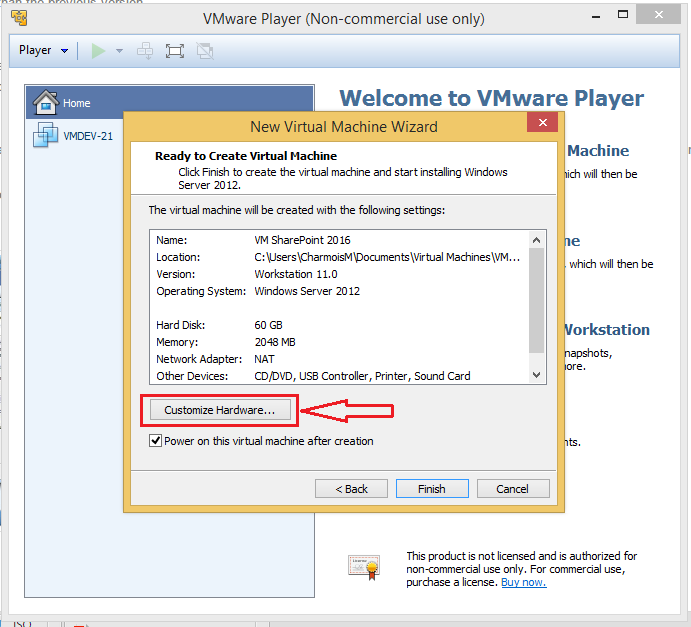Click the Location path value
Image resolution: width=691 pixels, height=627 pixels.
pos(387,257)
